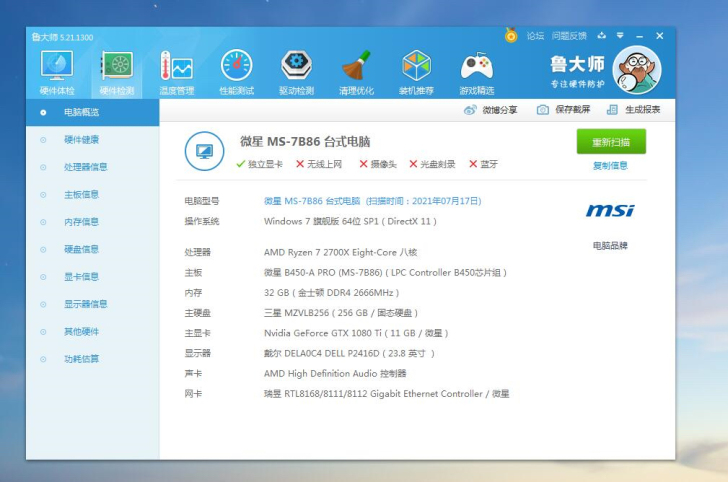Click the msi brand logo
Image resolution: width=728 pixels, height=482 pixels.
point(610,211)
